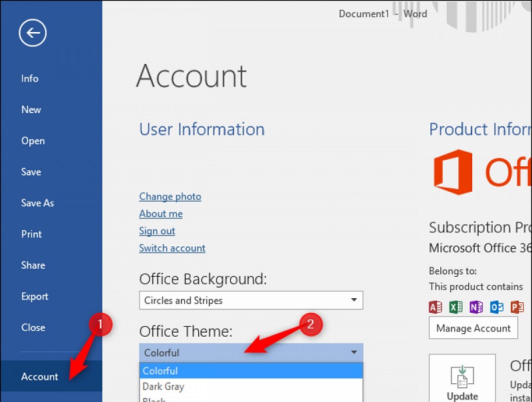Click the back arrow circle icon
Screen dimensions: 532x402
[33, 33]
